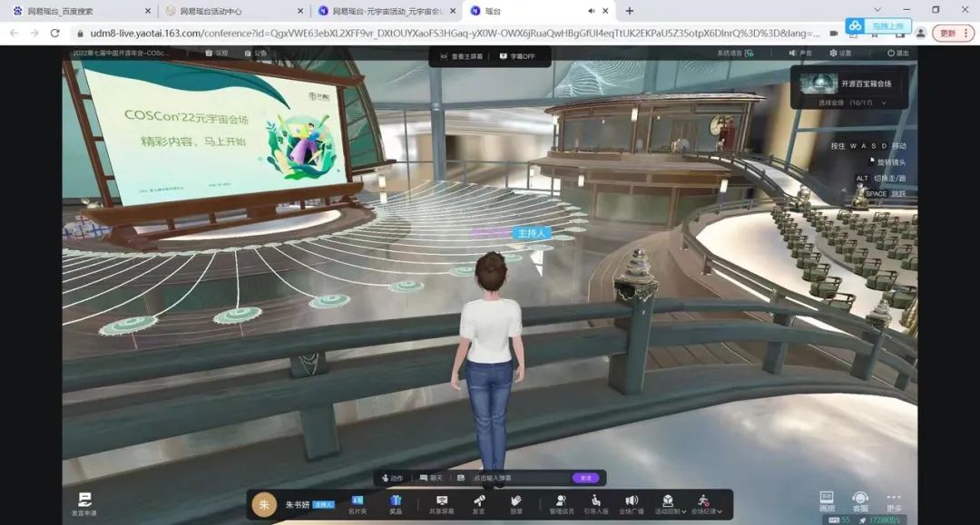Open the 画质 picture quality settings
The image size is (980, 525).
[x=827, y=501]
